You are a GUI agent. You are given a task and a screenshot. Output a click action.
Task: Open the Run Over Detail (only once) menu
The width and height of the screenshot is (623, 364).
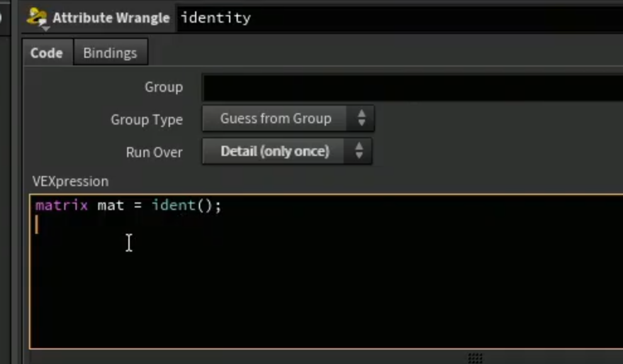(x=287, y=152)
